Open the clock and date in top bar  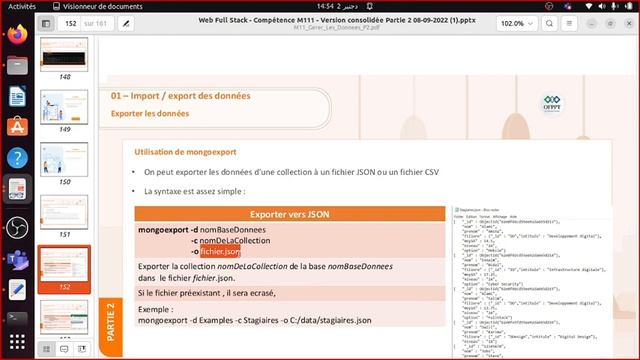[337, 6]
